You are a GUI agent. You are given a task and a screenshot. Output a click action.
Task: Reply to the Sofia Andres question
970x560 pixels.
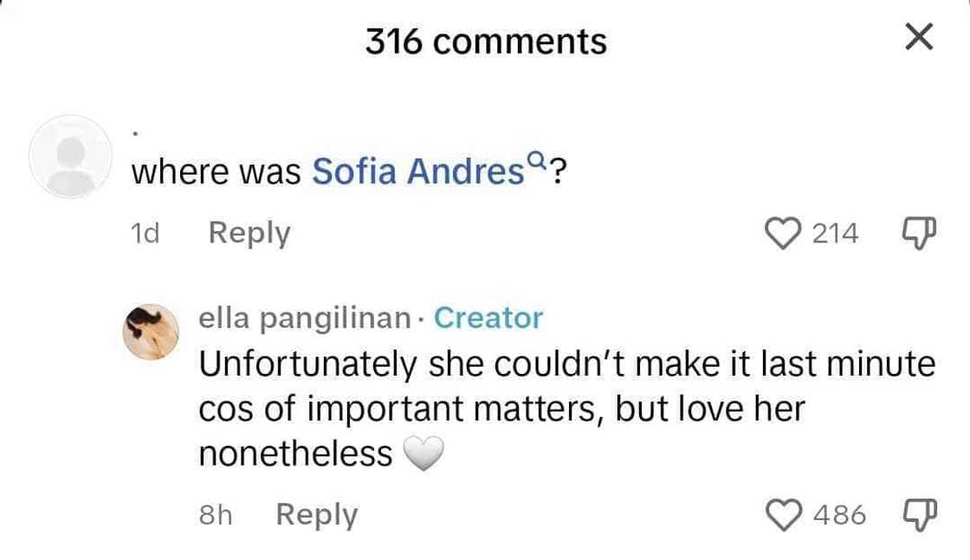[x=249, y=233]
